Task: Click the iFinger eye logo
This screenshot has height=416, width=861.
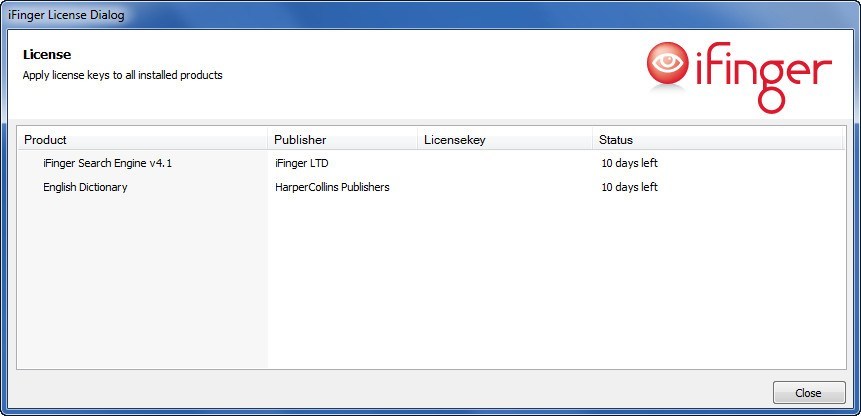Action: pos(668,64)
